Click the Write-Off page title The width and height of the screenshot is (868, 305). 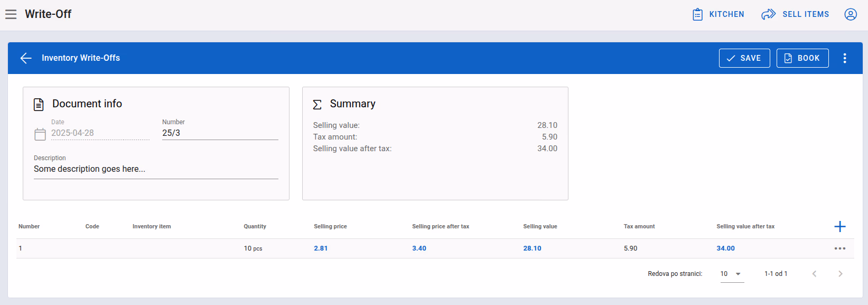[x=48, y=14]
